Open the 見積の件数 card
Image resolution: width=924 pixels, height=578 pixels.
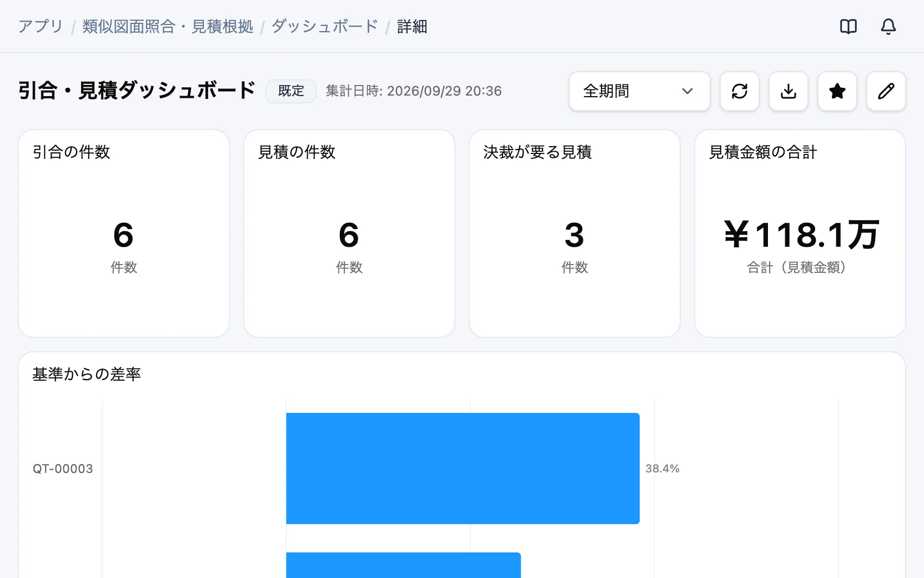(x=349, y=233)
